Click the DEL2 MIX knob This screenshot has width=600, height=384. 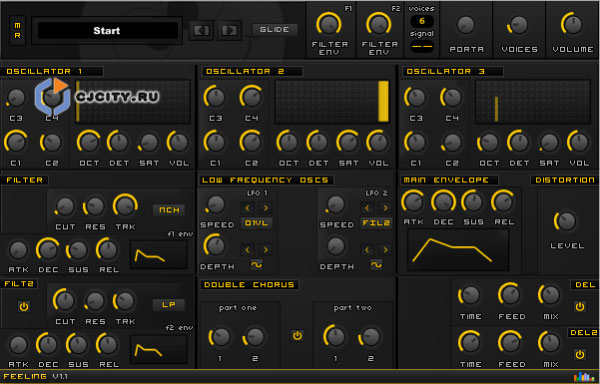coord(550,342)
